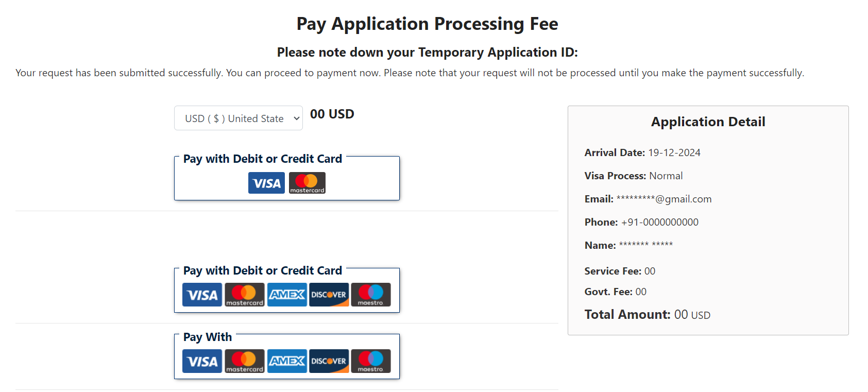Change currency from USD United State
Image resolution: width=868 pixels, height=392 pixels.
238,118
